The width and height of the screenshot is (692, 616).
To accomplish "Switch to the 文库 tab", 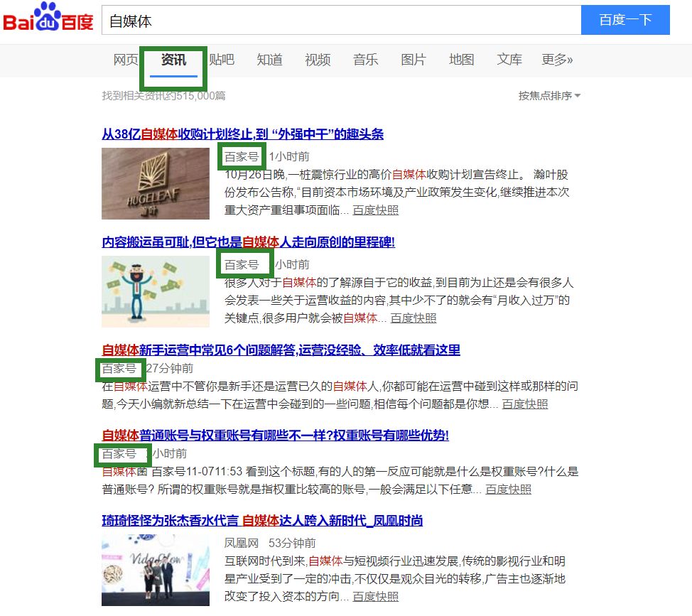I will point(509,60).
